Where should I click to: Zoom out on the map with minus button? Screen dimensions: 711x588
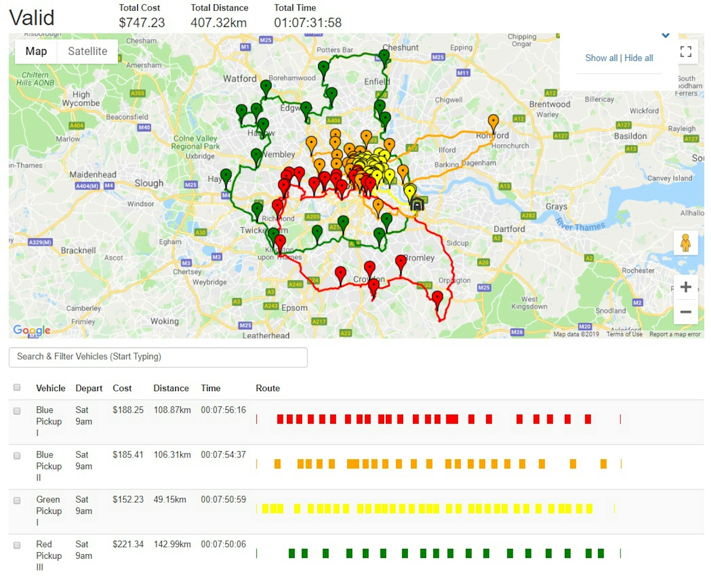tap(686, 312)
